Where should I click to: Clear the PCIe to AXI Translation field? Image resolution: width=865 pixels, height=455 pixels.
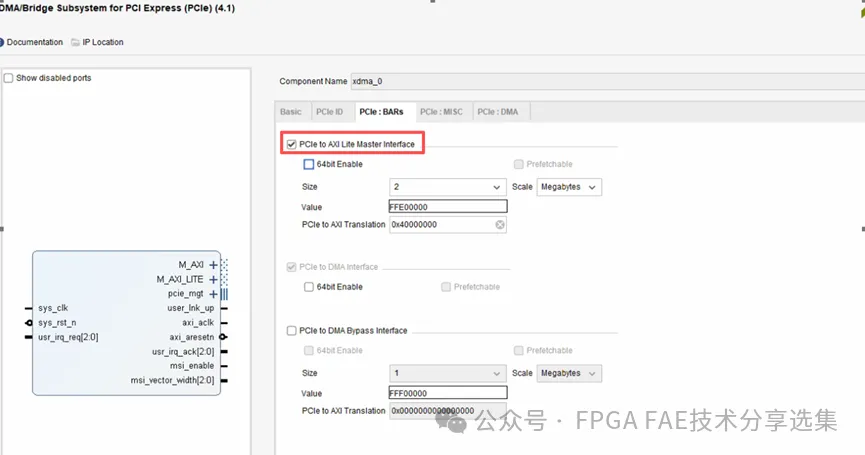click(x=500, y=225)
